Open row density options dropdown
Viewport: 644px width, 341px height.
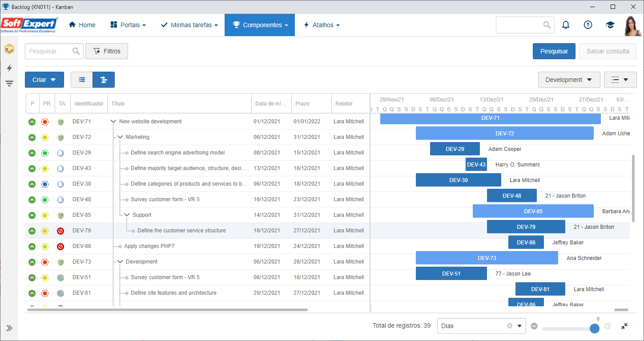click(x=620, y=80)
